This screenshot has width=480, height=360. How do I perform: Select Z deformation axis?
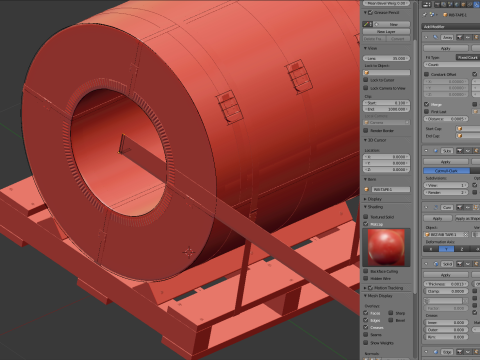[462, 249]
